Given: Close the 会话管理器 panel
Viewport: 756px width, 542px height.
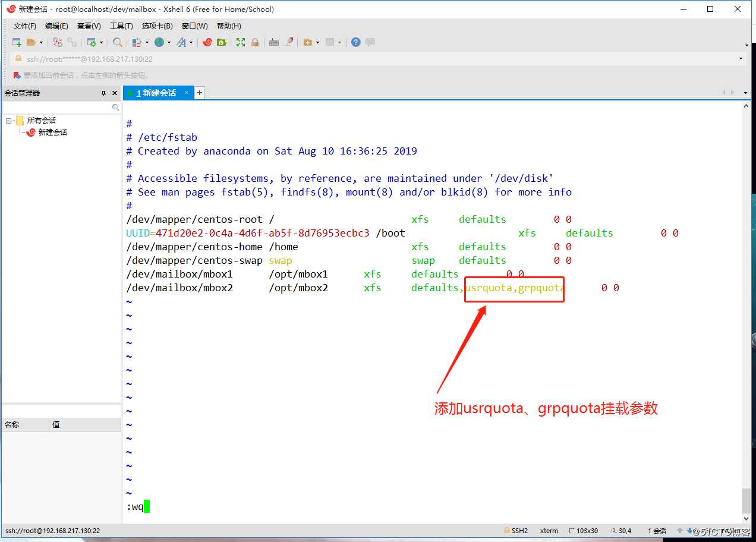Looking at the screenshot, I should click(114, 93).
